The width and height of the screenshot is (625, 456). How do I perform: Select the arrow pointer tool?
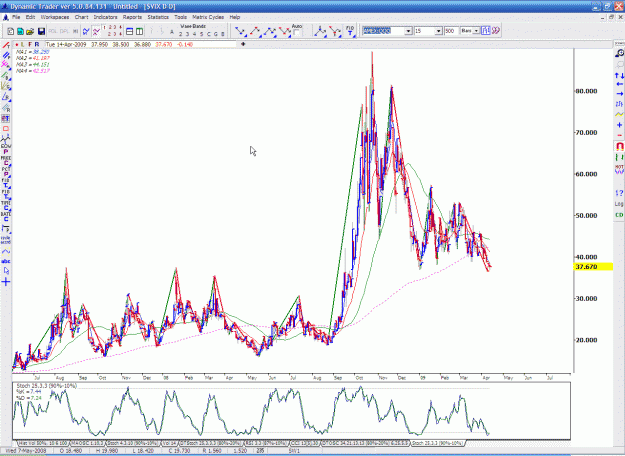pyautogui.click(x=6, y=271)
